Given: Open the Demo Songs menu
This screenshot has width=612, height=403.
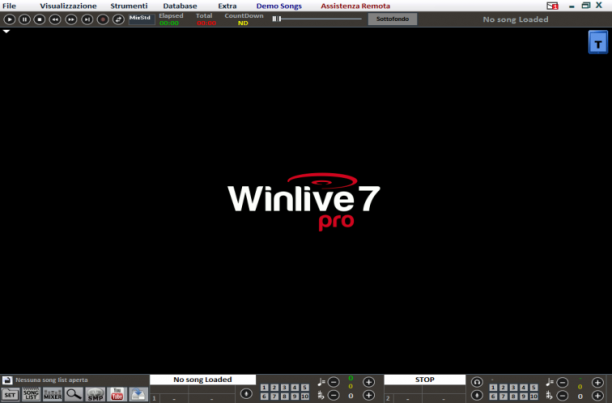Looking at the screenshot, I should point(279,6).
